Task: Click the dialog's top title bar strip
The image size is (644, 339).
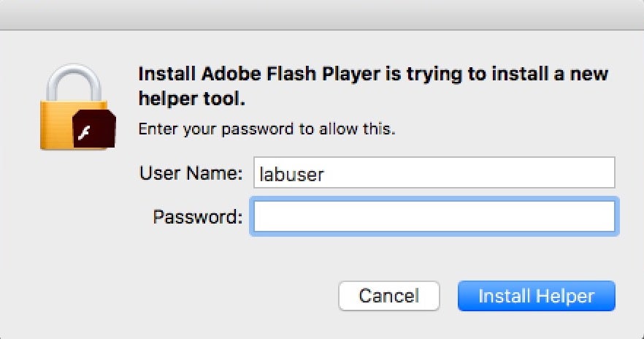Action: [321, 15]
